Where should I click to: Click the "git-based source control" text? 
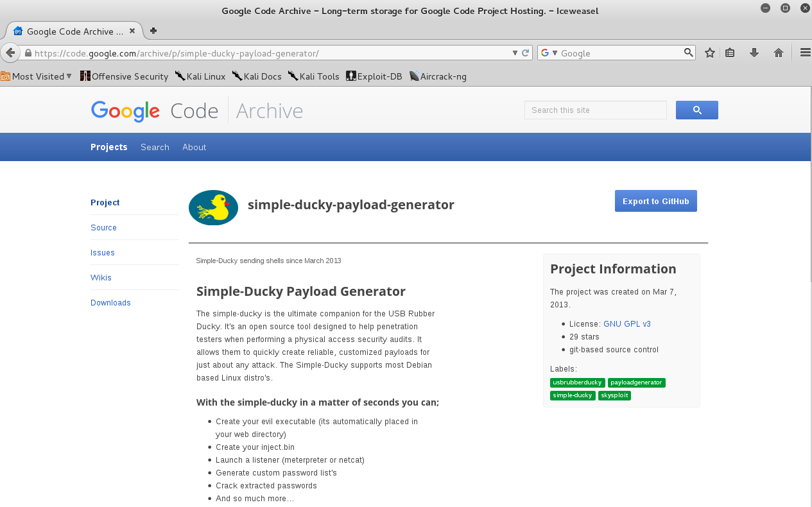pos(614,350)
